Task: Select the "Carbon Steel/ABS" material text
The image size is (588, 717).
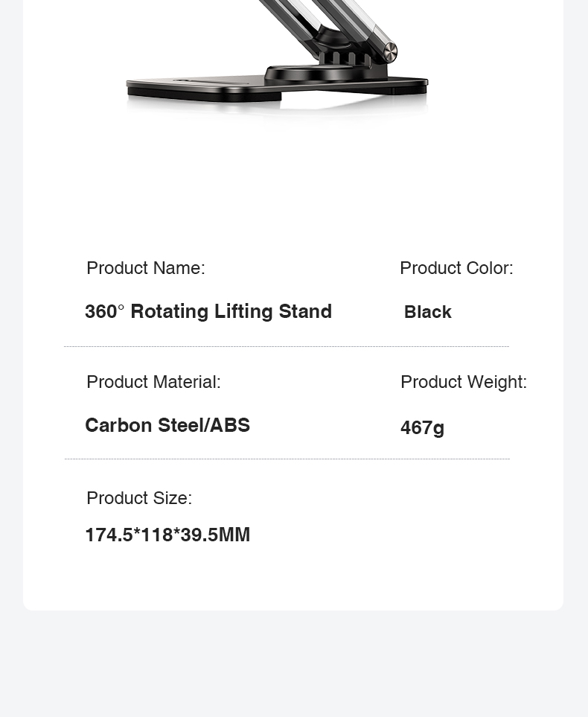Action: click(167, 425)
